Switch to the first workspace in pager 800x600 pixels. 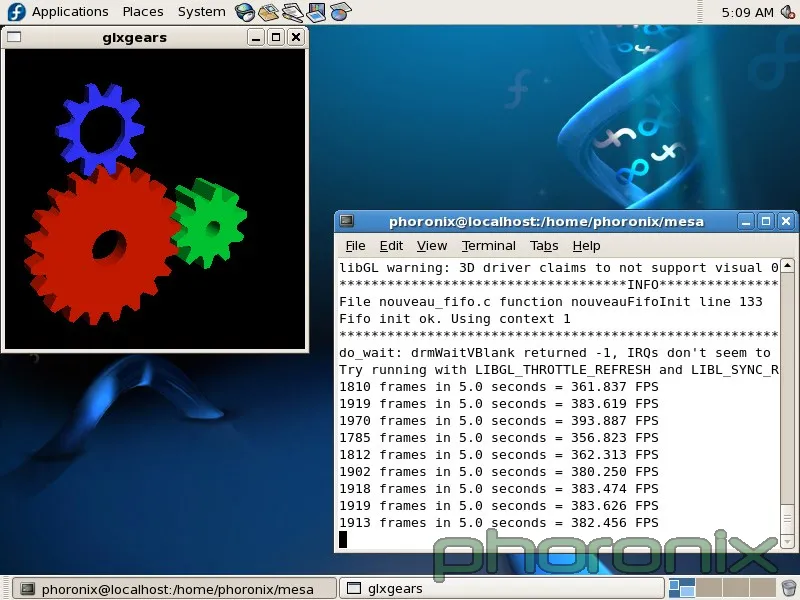click(682, 588)
